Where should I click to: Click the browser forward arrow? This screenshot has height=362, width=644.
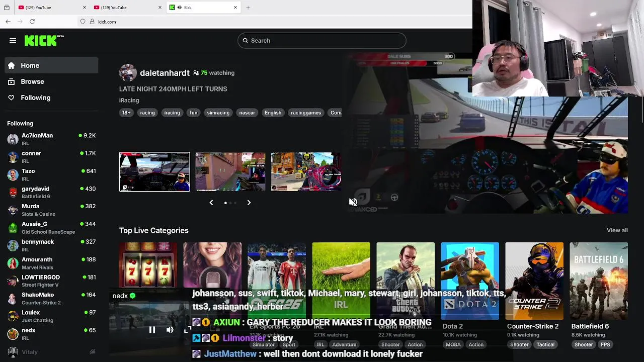tap(20, 22)
